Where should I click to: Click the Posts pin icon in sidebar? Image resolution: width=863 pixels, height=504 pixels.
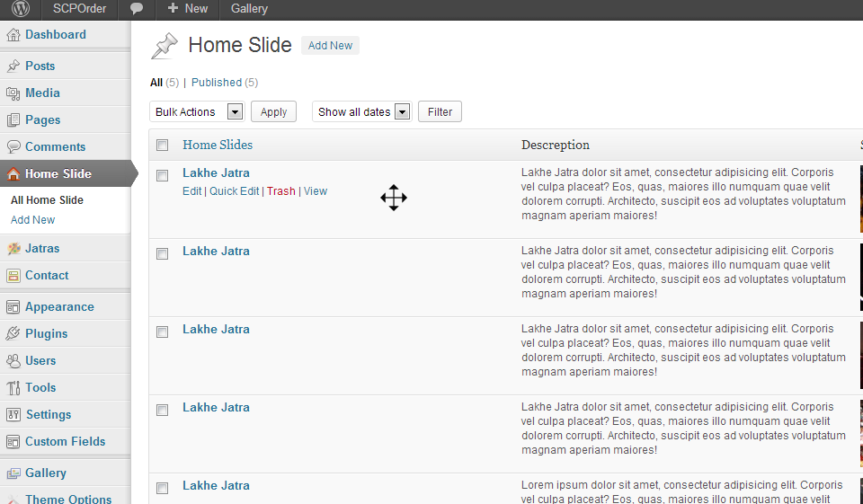click(13, 66)
